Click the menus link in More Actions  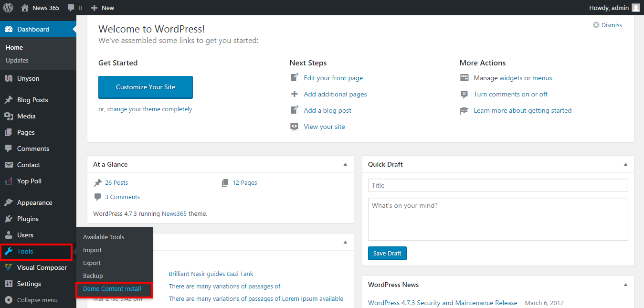click(542, 78)
